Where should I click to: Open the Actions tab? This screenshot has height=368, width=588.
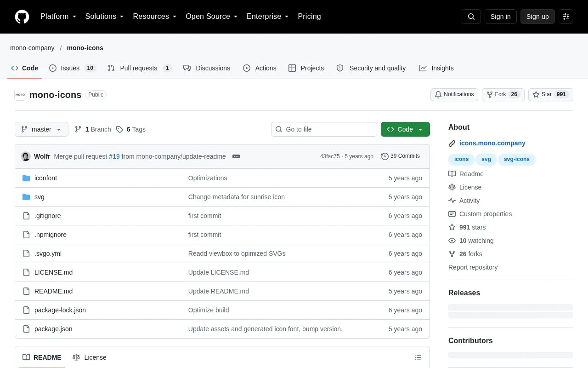tap(260, 68)
